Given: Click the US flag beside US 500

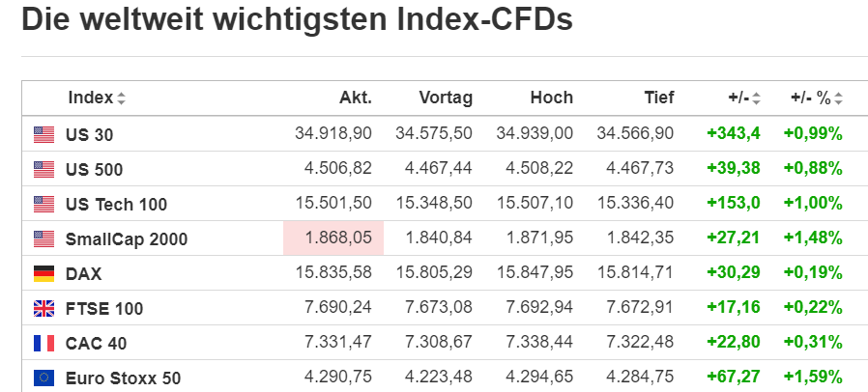Looking at the screenshot, I should point(43,169).
